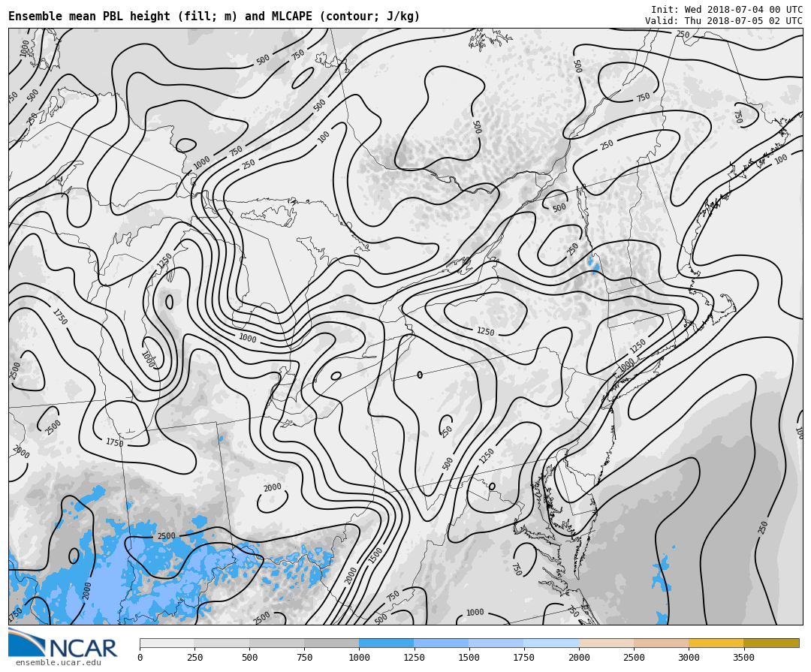Open the ensemble.ucar.edu link

[58, 663]
